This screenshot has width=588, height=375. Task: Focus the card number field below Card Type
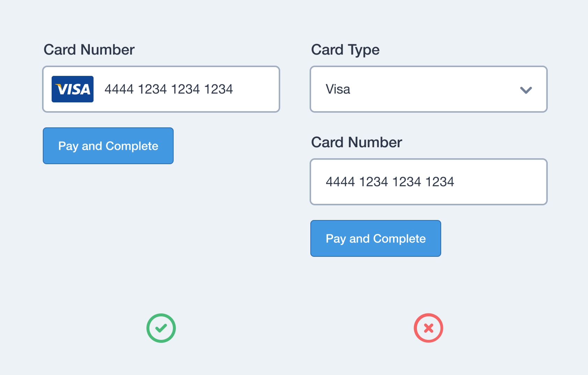click(428, 182)
